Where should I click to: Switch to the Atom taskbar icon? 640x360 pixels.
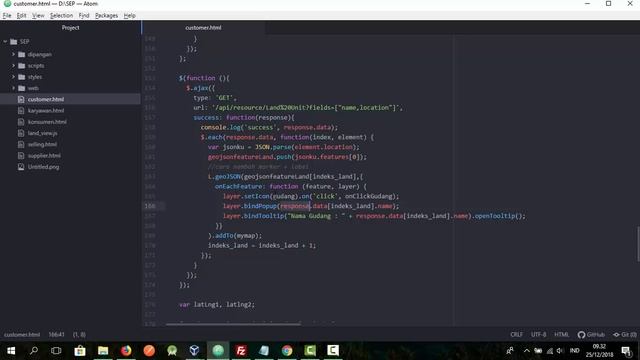tap(218, 351)
